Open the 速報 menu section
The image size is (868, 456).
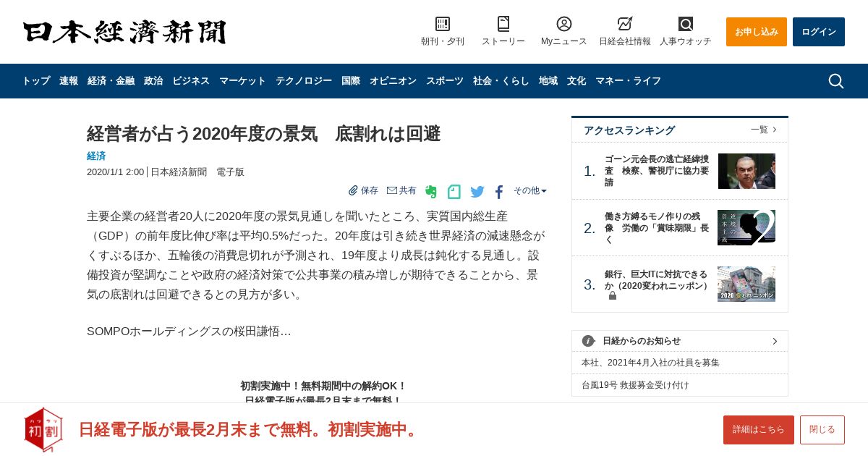tap(69, 81)
